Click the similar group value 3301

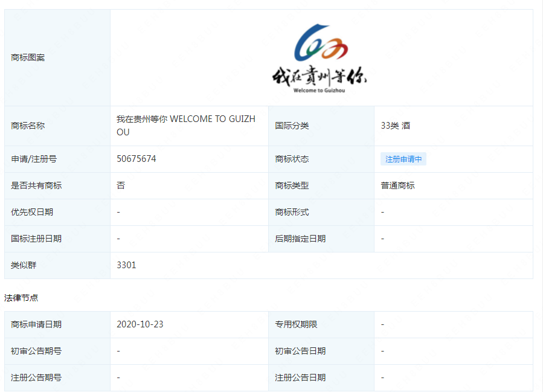pyautogui.click(x=126, y=265)
